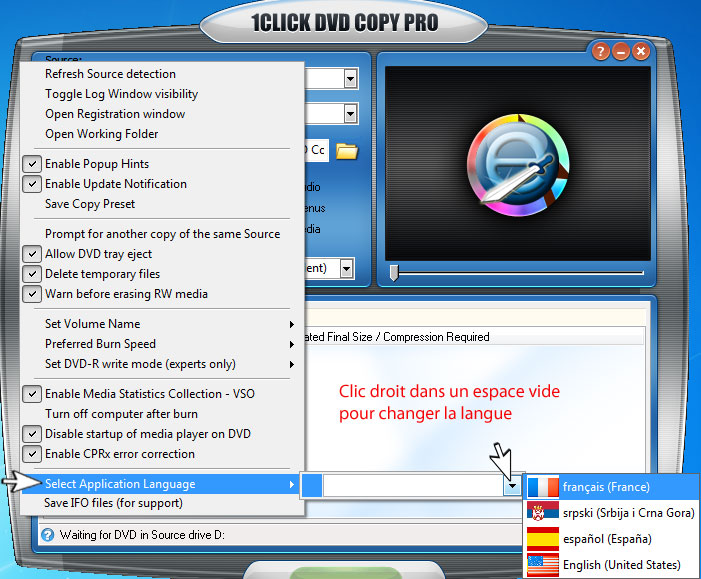Click the preview slider track
The image size is (701, 579).
tap(521, 272)
